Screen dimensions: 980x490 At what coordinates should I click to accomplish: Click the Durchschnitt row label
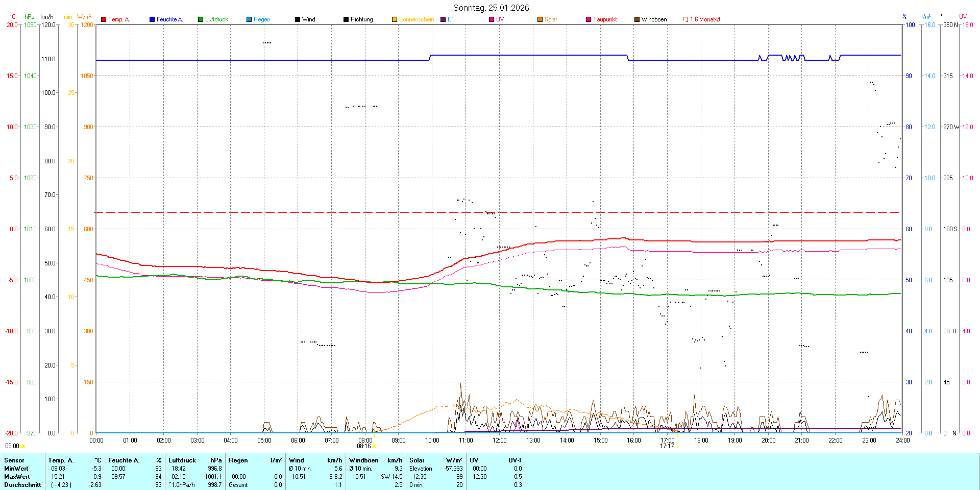pyautogui.click(x=22, y=485)
